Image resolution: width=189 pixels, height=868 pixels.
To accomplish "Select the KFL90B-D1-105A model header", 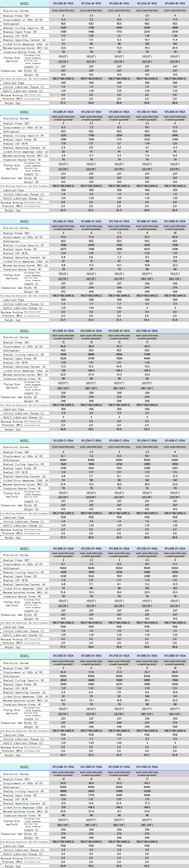I will pos(147,656).
